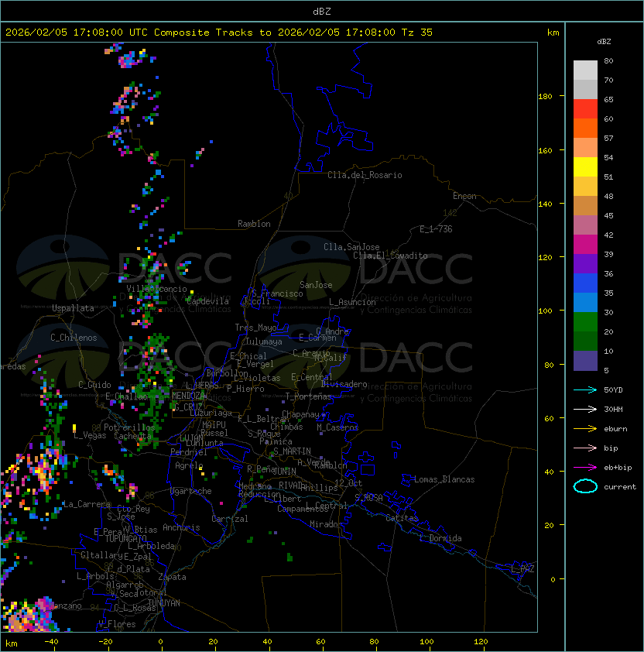This screenshot has width=644, height=652.
Task: Click the Clla.del_Rosario location label
Action: pyautogui.click(x=365, y=175)
